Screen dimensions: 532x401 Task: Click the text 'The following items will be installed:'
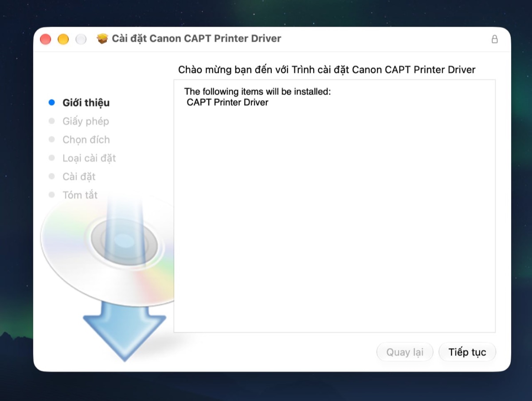pos(258,92)
